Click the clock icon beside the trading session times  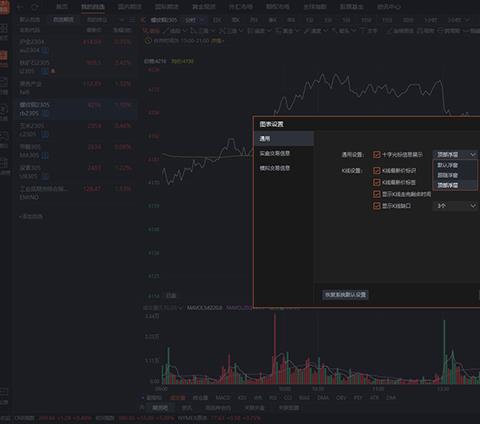tap(148, 41)
